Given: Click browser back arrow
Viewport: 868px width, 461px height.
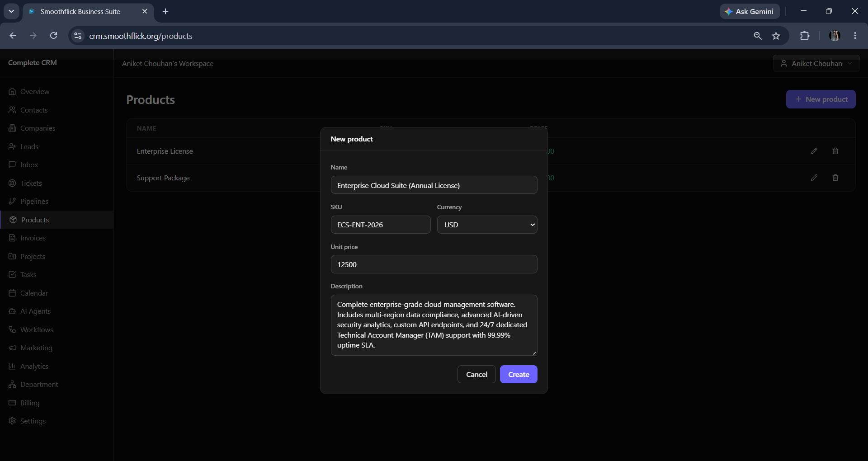Looking at the screenshot, I should pyautogui.click(x=13, y=36).
